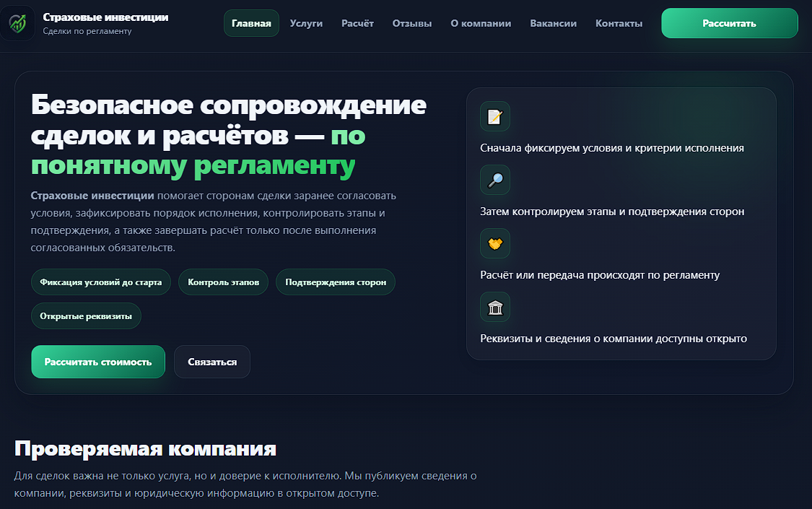Select the 'Открытые реквизиты' chip
Screen dimensions: 812x509
tap(86, 316)
